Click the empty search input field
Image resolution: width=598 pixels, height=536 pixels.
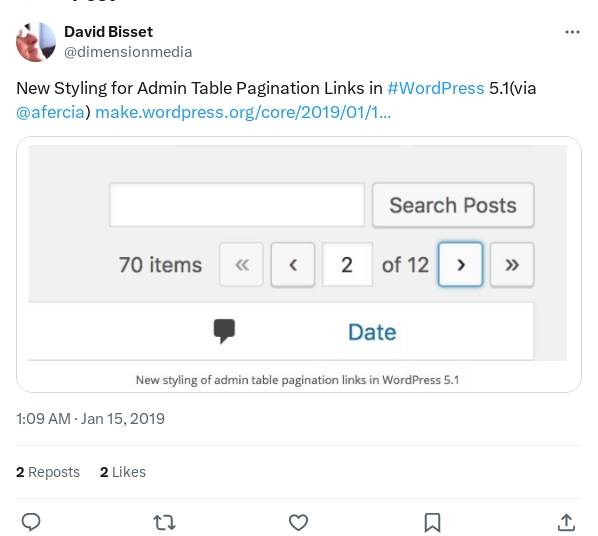[237, 205]
